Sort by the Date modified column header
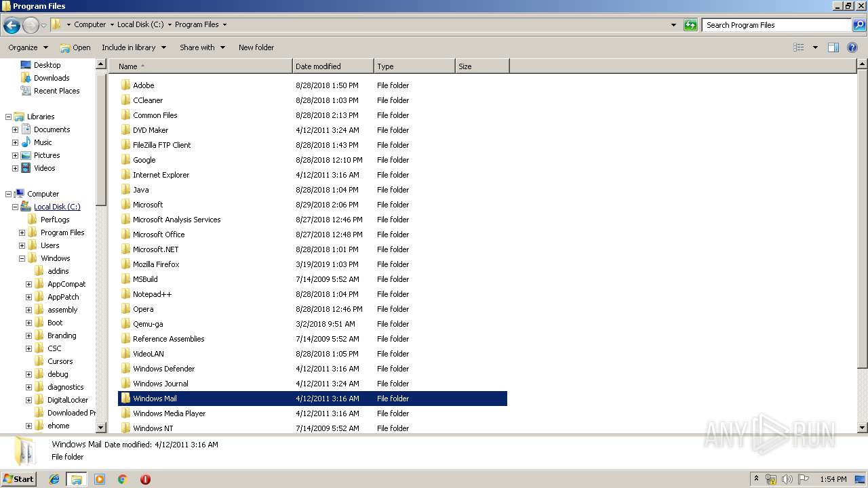This screenshot has width=868, height=488. click(x=333, y=66)
